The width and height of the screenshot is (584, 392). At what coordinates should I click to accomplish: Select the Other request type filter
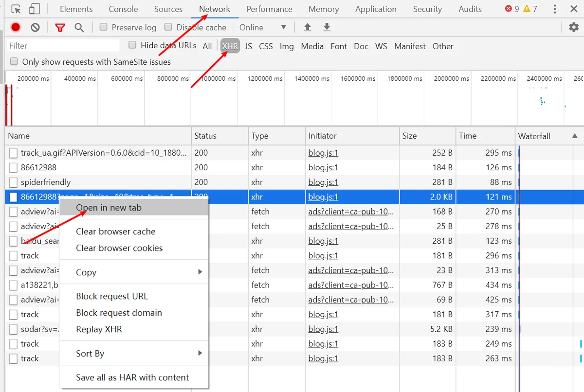443,46
